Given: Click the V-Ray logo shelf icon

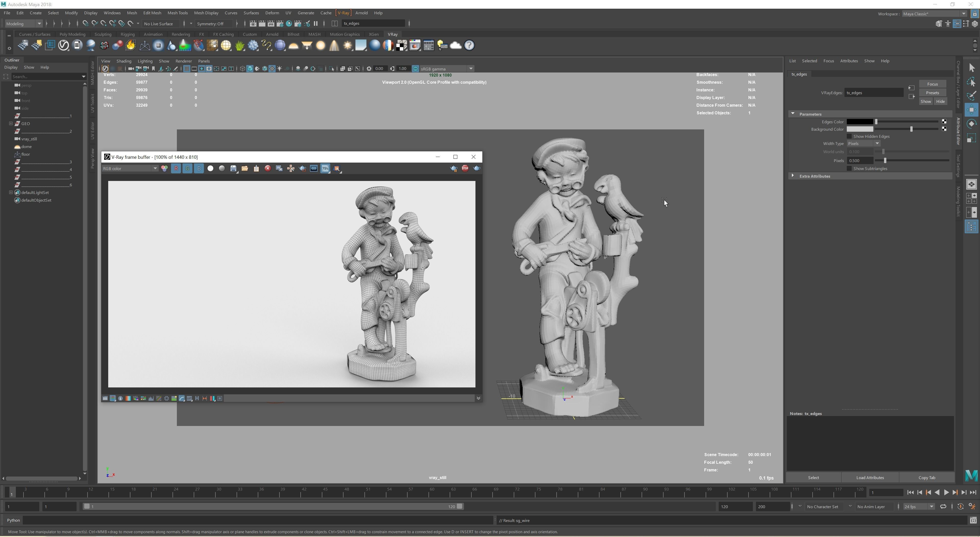Looking at the screenshot, I should [64, 46].
